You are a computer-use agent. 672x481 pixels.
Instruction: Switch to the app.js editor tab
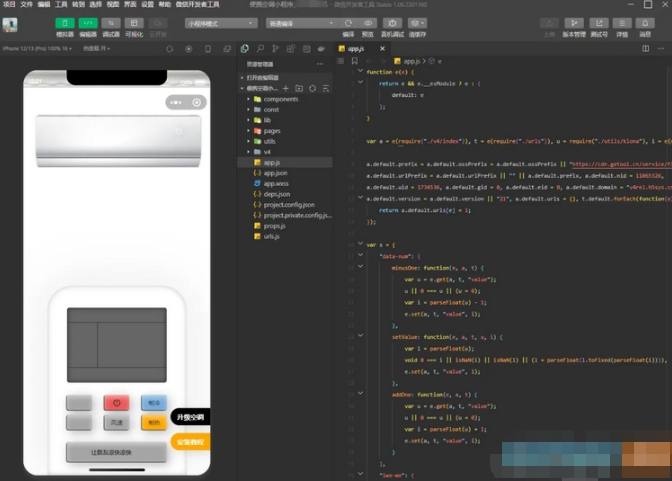point(355,48)
